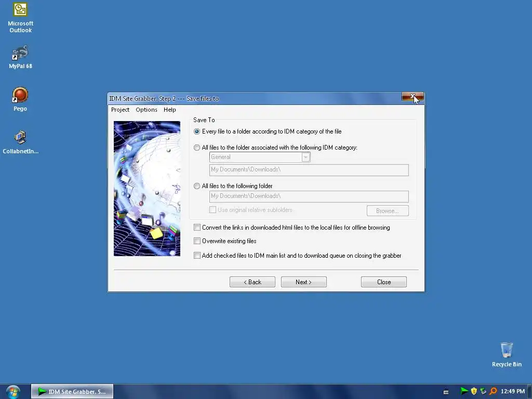Click the Show desktop strip at taskbar end

tap(529, 392)
